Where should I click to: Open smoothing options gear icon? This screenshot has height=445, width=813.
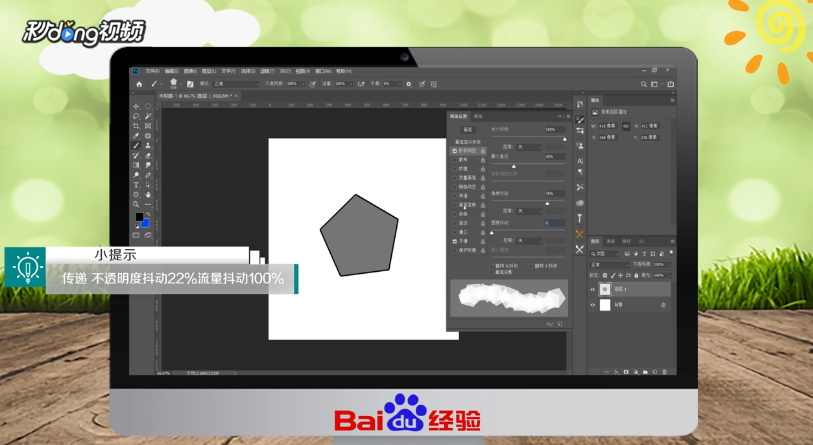point(409,84)
